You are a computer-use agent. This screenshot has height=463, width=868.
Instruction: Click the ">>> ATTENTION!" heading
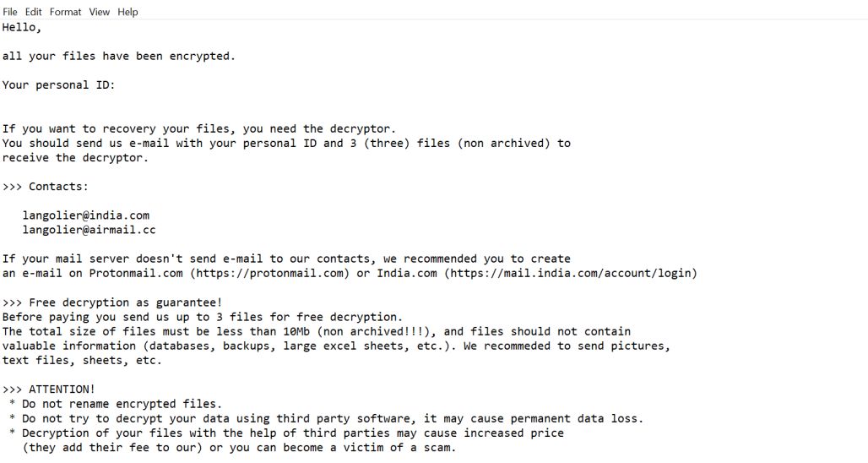pos(48,389)
